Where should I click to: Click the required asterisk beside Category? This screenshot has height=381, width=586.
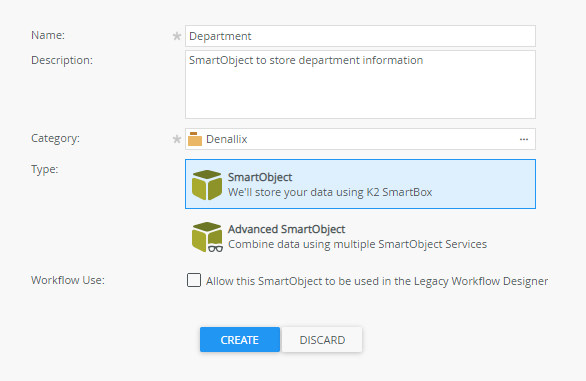coord(176,139)
